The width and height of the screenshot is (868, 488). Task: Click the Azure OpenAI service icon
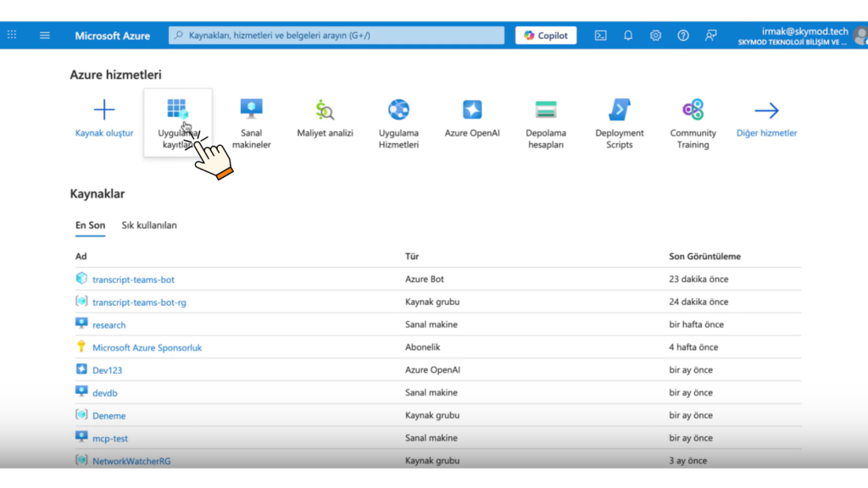point(471,108)
